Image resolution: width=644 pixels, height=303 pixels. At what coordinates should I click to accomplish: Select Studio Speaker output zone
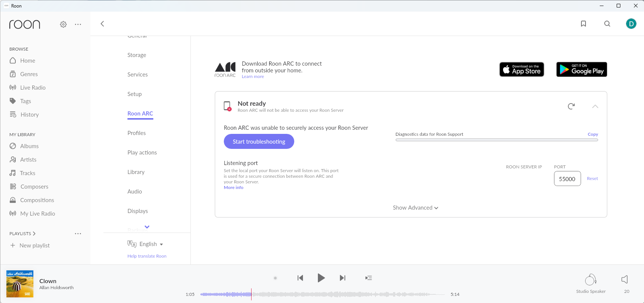pyautogui.click(x=591, y=283)
